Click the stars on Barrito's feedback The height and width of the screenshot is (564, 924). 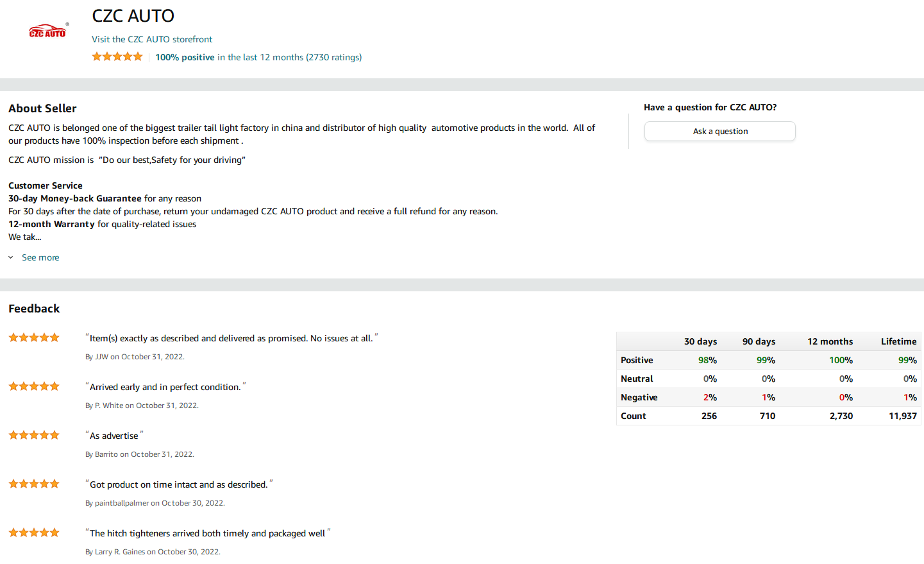[34, 435]
